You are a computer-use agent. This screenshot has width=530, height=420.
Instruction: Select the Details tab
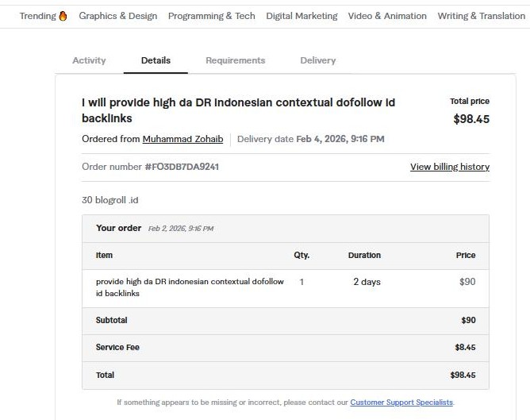156,60
